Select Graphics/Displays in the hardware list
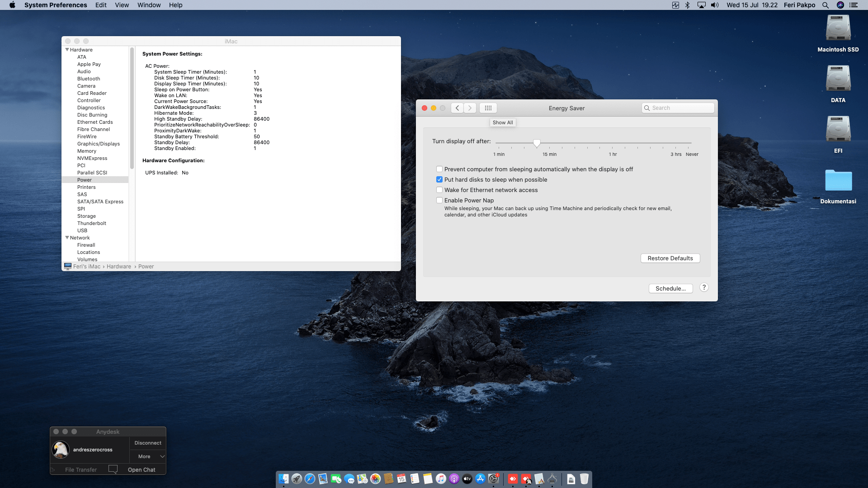This screenshot has width=868, height=488. (98, 144)
